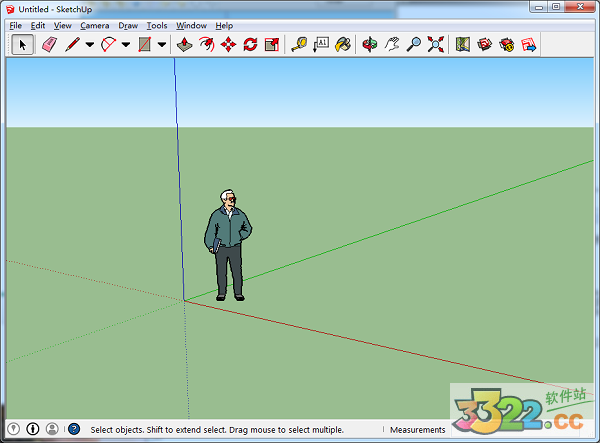
Task: Open the Window menu
Action: (191, 26)
